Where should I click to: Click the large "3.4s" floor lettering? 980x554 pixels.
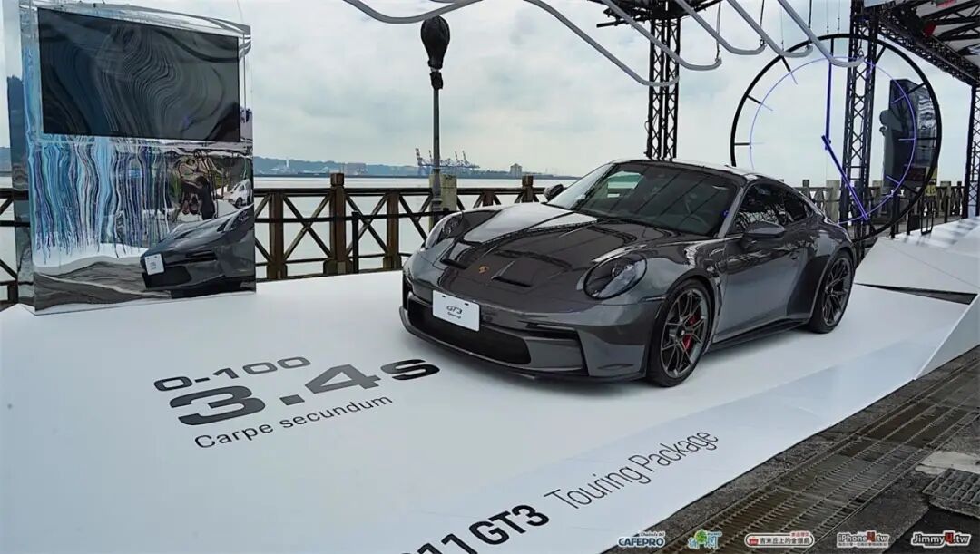304,391
